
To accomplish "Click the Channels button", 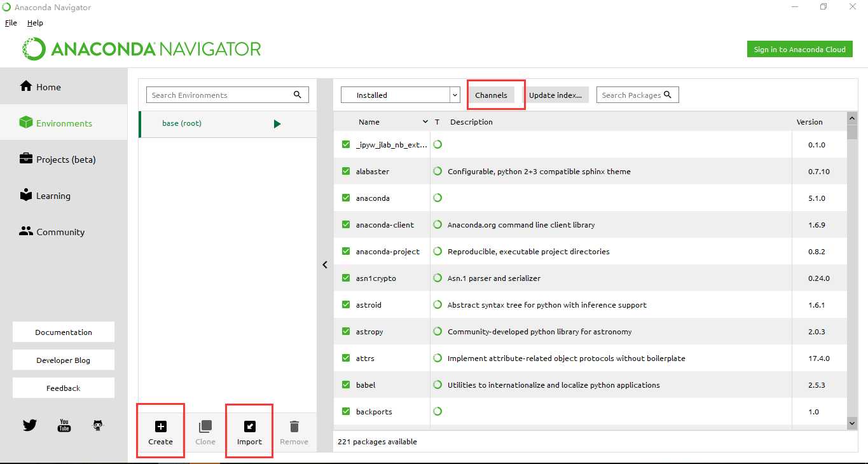I will (x=491, y=95).
